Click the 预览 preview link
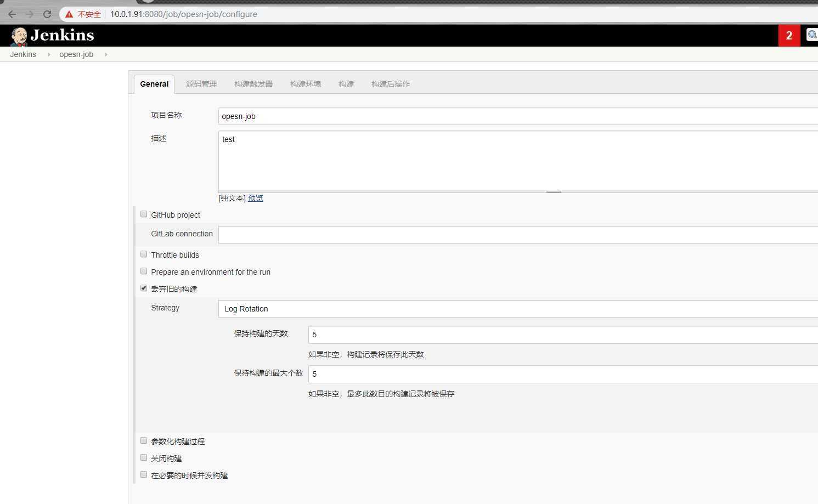818x504 pixels. pyautogui.click(x=255, y=198)
